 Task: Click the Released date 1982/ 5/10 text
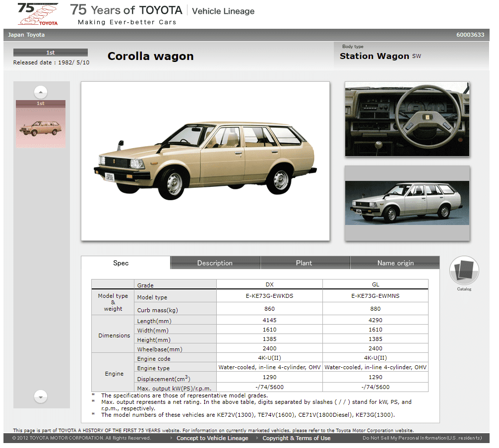(51, 62)
